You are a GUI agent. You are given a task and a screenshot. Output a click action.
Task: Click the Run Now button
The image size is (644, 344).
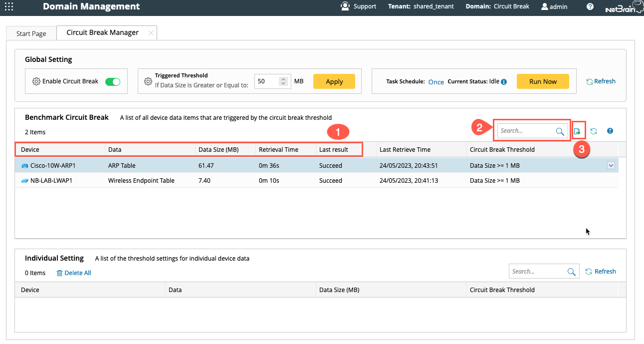(x=543, y=81)
